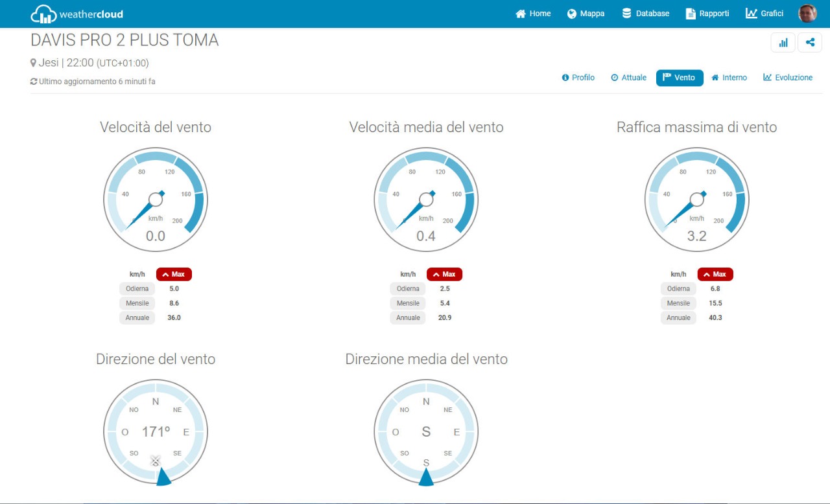Click the blue wind direction arrow pointer

tap(164, 477)
